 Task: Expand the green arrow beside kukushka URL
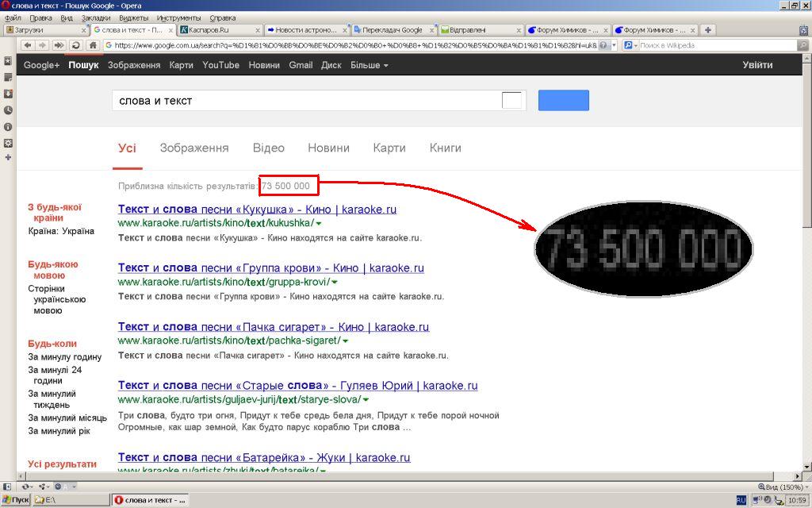(x=319, y=223)
